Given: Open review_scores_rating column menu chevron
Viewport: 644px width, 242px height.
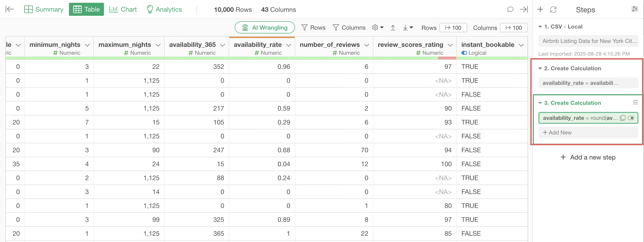Looking at the screenshot, I should coord(450,45).
